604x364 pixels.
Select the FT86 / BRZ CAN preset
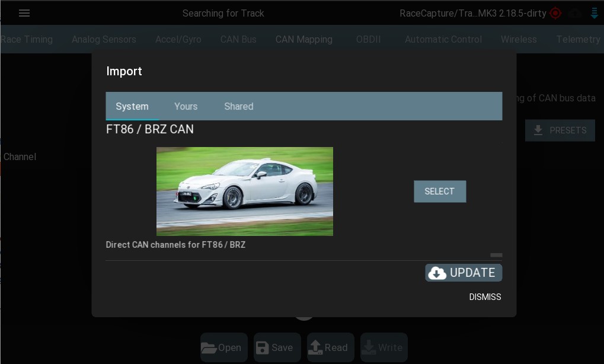[440, 191]
